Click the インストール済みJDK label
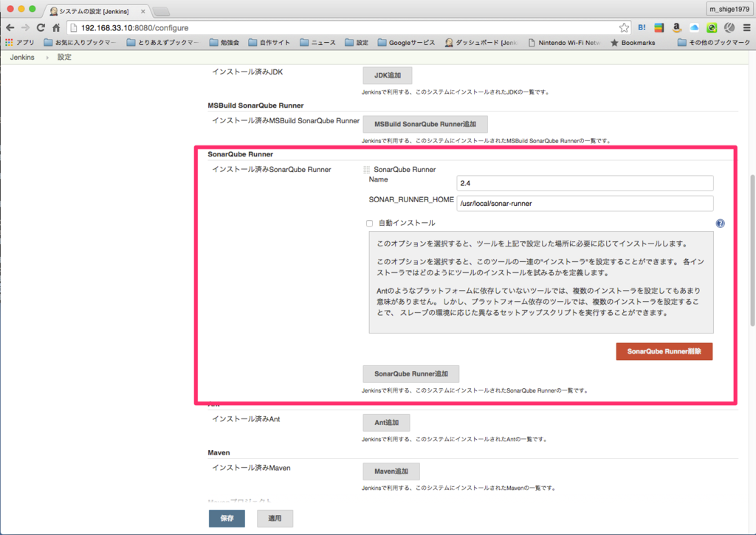 (247, 72)
